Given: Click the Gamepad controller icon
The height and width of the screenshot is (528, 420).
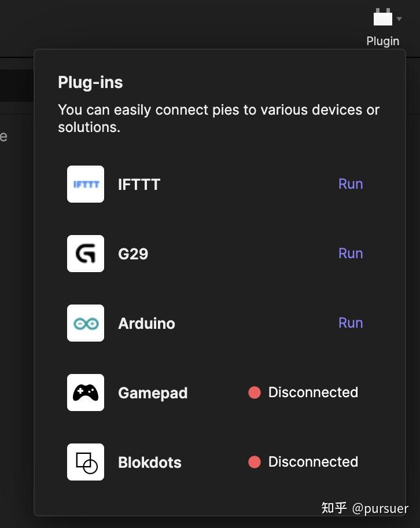Looking at the screenshot, I should [x=86, y=393].
